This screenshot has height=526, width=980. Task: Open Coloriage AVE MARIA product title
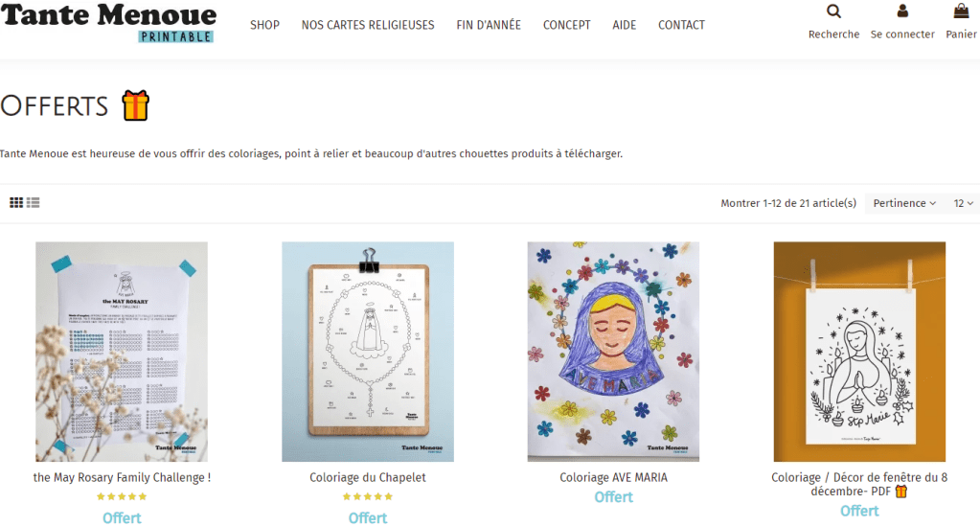click(613, 477)
